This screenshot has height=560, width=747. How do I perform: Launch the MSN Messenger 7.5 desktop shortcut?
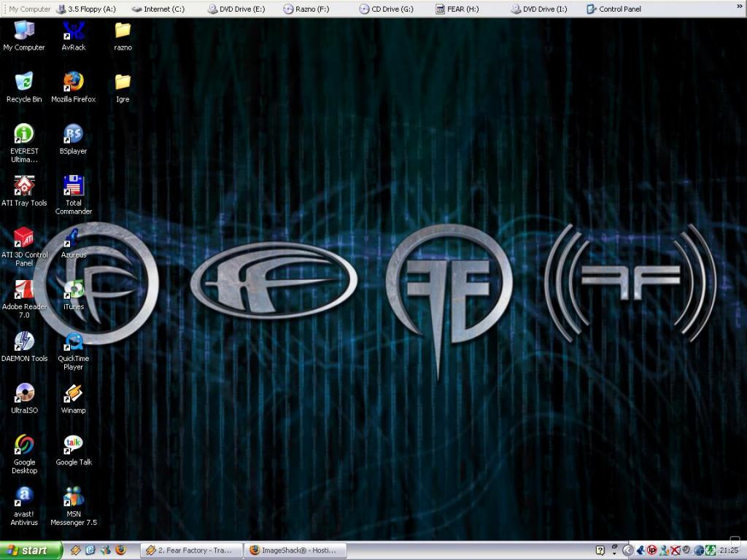tap(74, 507)
